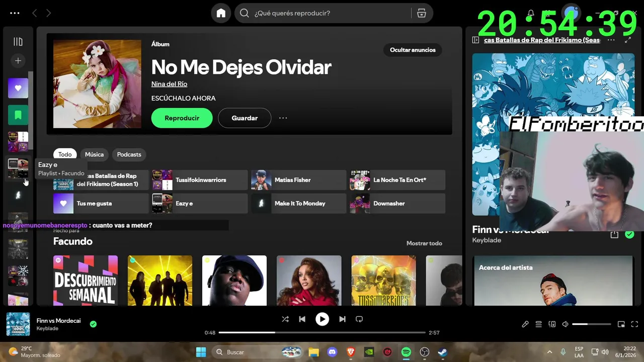The image size is (644, 362).
Task: Create a new playlist with plus icon
Action: 18,61
